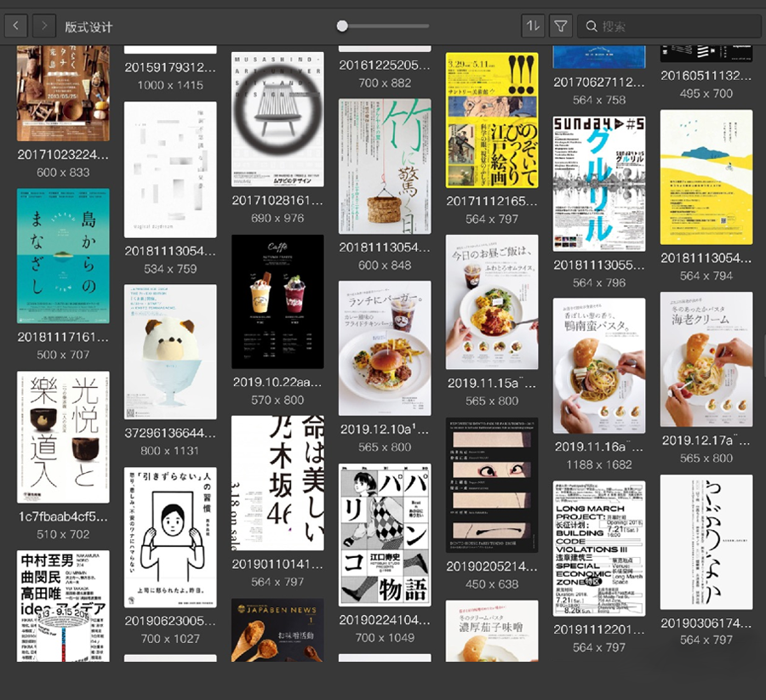Click file name 2019.11.16a...

(x=599, y=447)
